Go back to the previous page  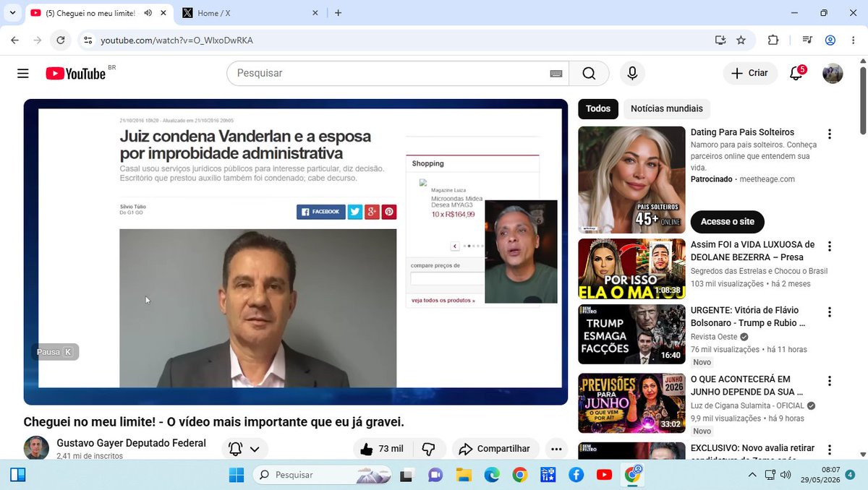pos(15,40)
